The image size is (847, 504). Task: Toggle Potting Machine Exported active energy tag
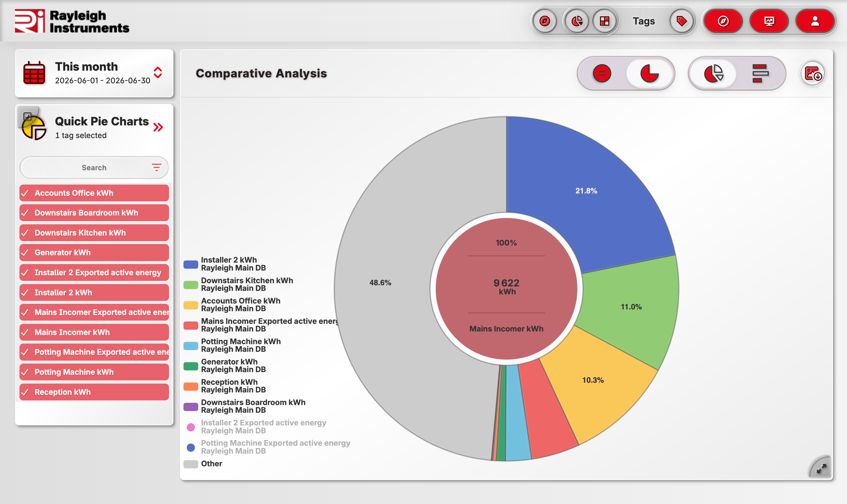point(94,352)
